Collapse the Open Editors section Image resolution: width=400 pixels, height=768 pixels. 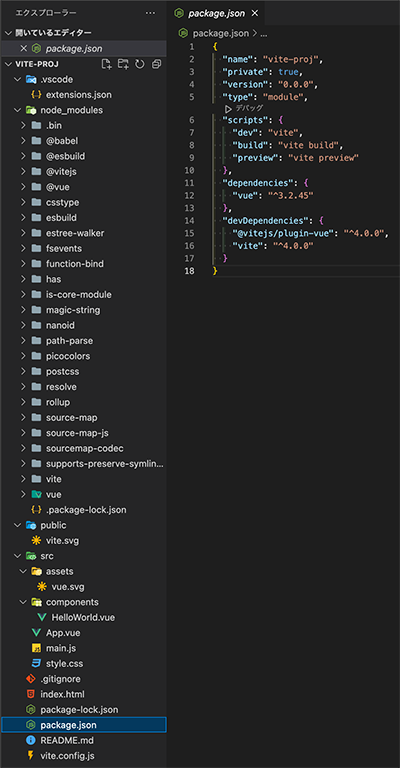tap(8, 33)
